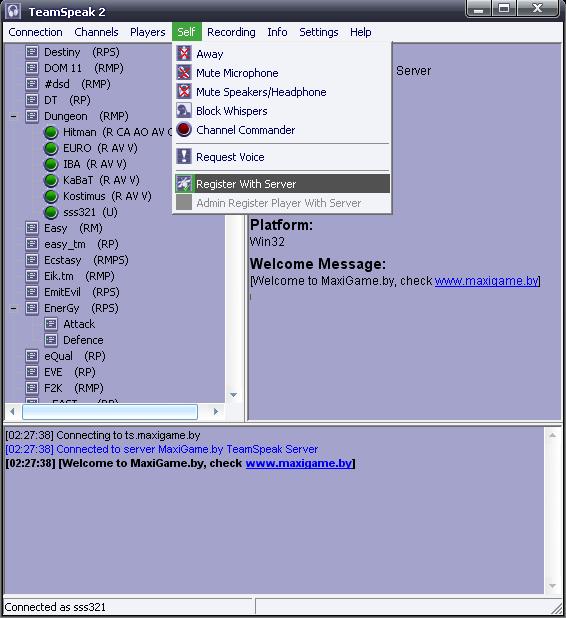Click the Request Voice exclamation icon
Viewport: 566px width, 618px height.
(x=184, y=156)
